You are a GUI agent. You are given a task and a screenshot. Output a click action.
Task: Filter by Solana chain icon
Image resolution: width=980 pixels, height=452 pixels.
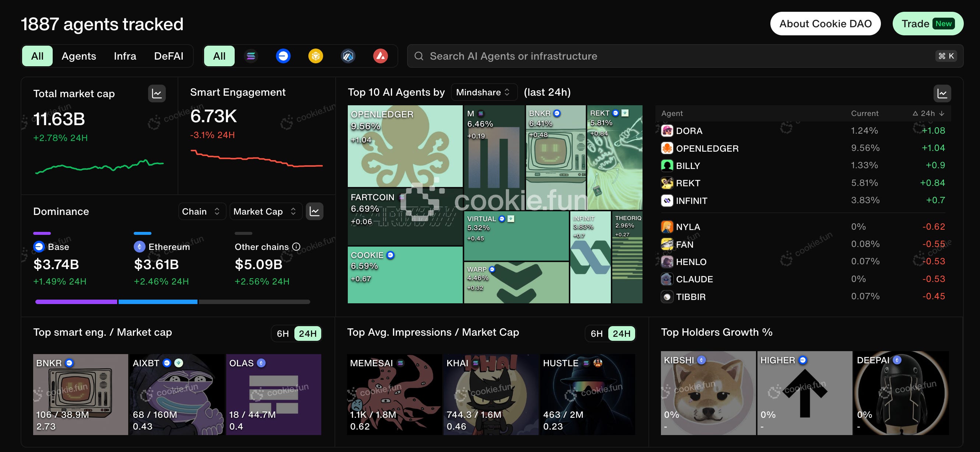[x=251, y=56]
